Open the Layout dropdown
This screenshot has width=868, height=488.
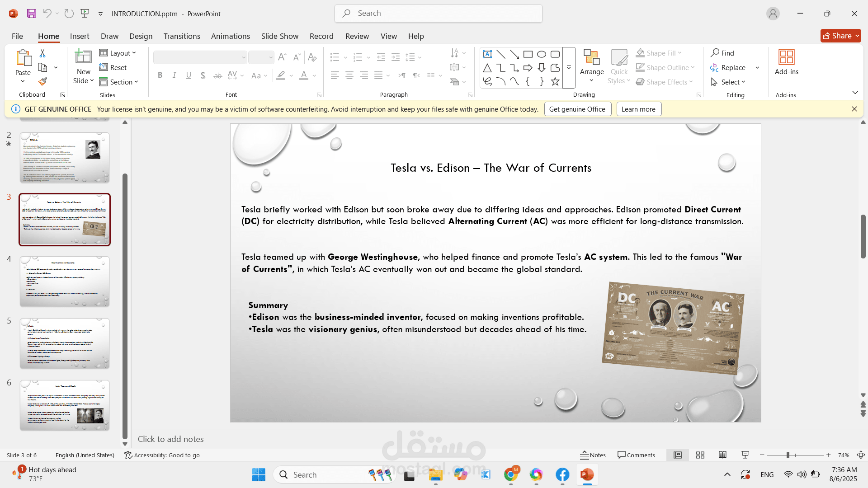point(118,53)
